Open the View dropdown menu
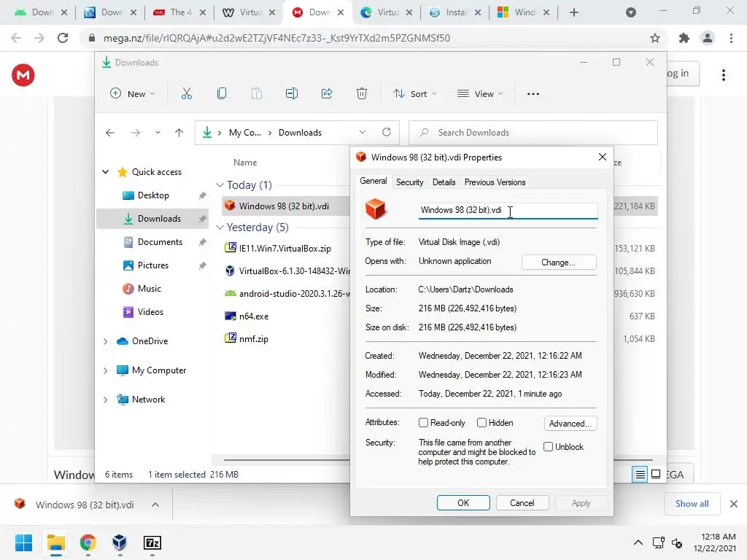This screenshot has width=747, height=560. pos(480,94)
